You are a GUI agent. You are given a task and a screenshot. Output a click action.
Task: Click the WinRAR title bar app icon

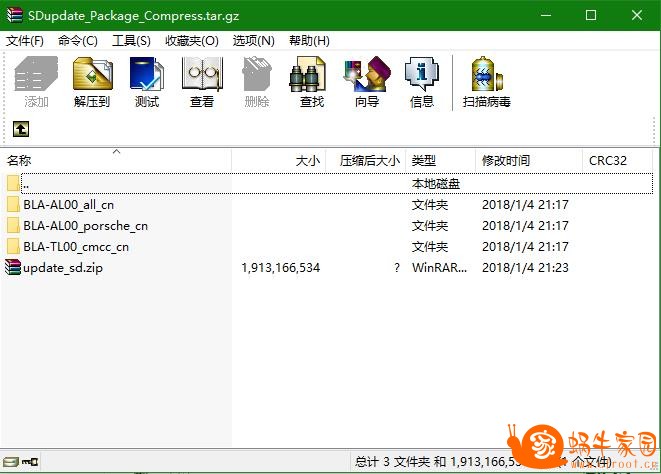(x=14, y=15)
